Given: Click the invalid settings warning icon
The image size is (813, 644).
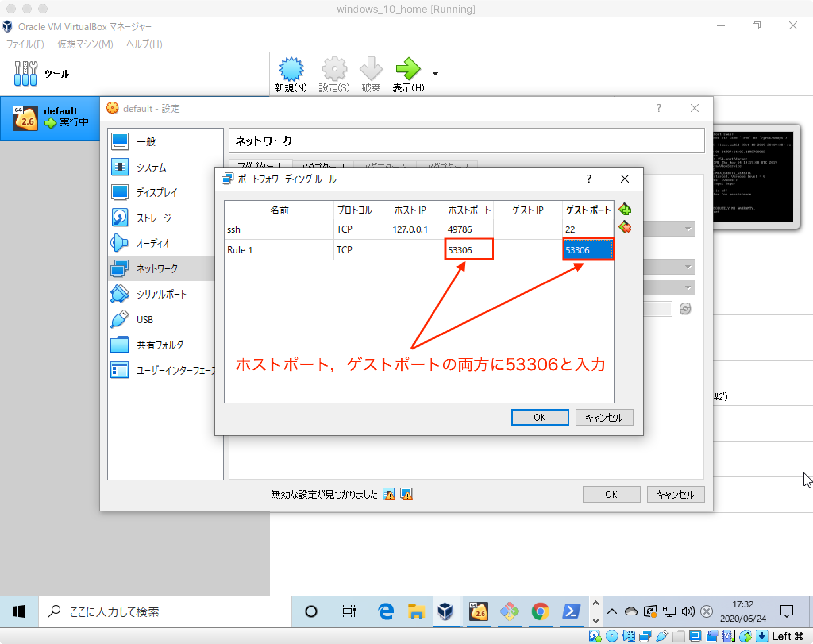Looking at the screenshot, I should [x=389, y=494].
